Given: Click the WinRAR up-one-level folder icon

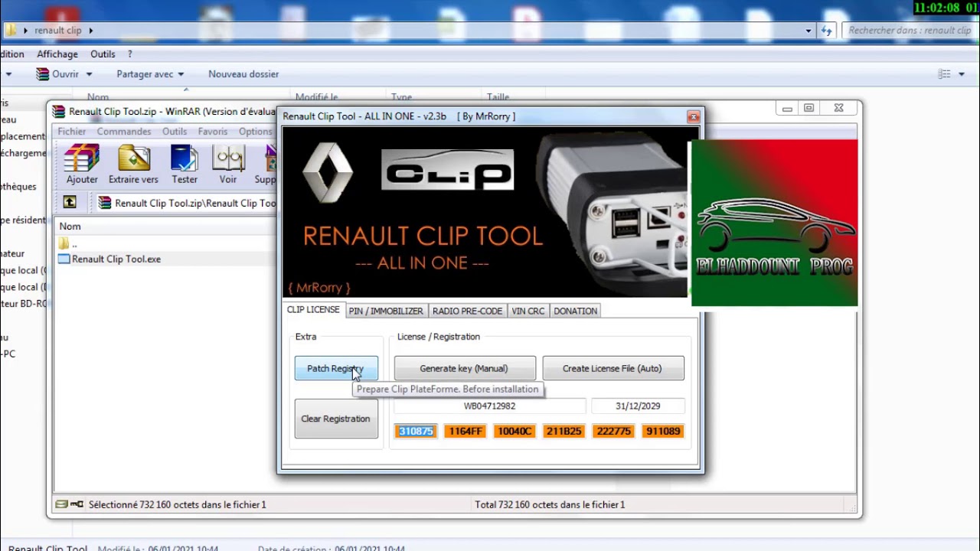Looking at the screenshot, I should pyautogui.click(x=70, y=202).
